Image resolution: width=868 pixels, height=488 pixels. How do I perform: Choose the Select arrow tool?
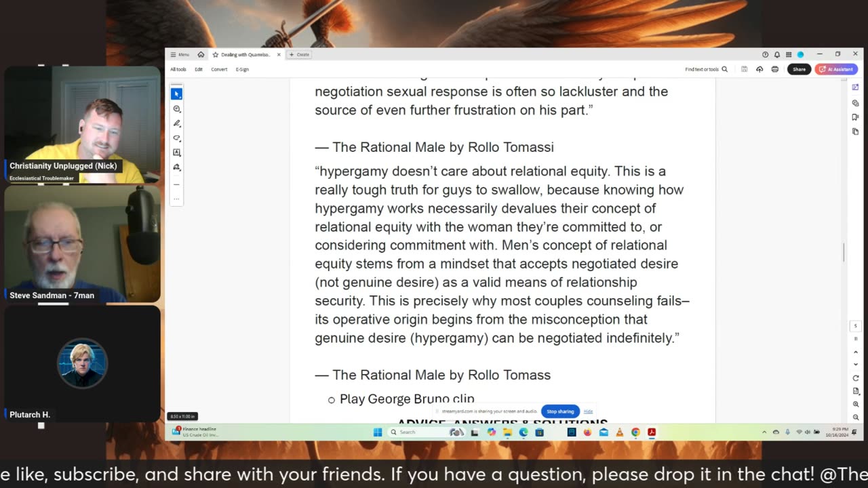pyautogui.click(x=177, y=94)
